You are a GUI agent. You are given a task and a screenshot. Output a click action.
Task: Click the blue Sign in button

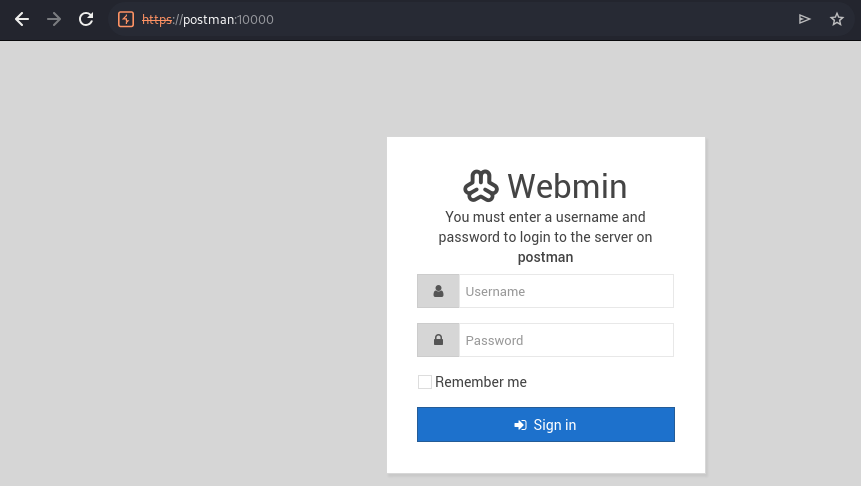[x=546, y=424]
